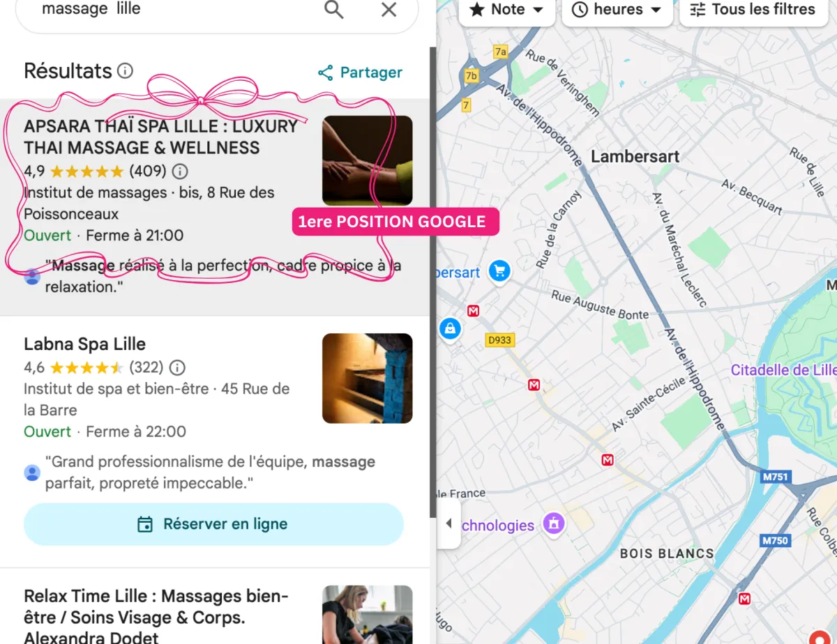Viewport: 837px width, 644px height.
Task: Click the search magnifier icon
Action: (x=334, y=9)
